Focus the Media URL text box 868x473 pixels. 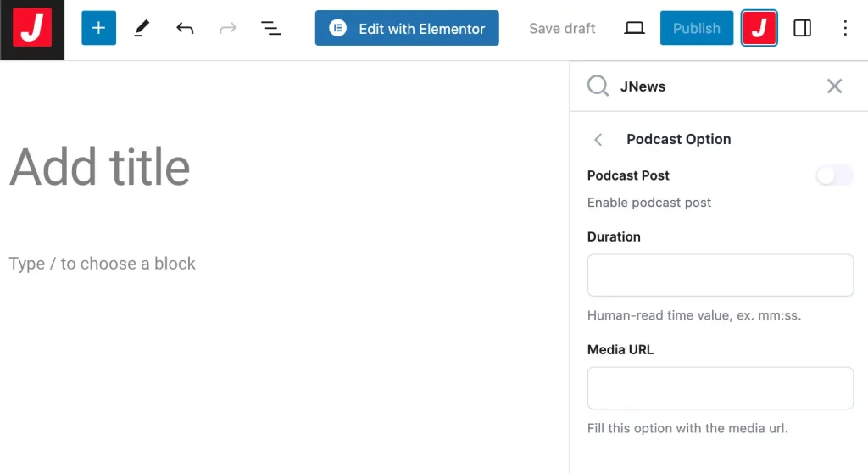[x=720, y=388]
